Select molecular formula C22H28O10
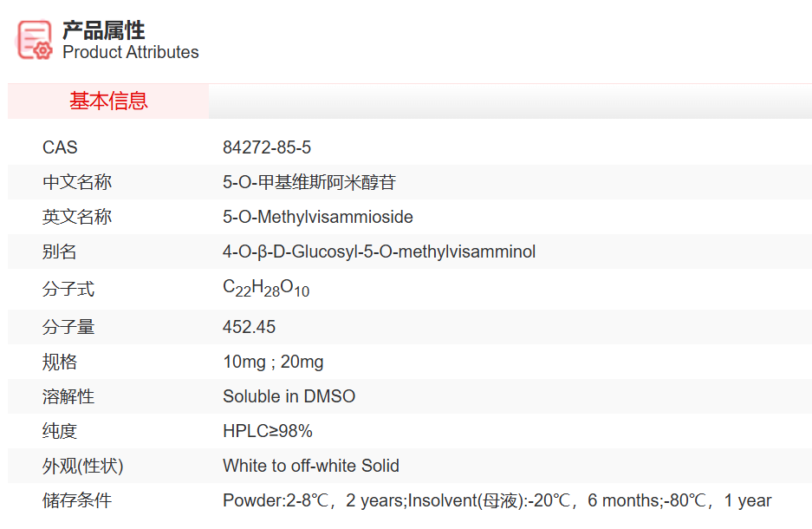The width and height of the screenshot is (812, 529). point(265,289)
